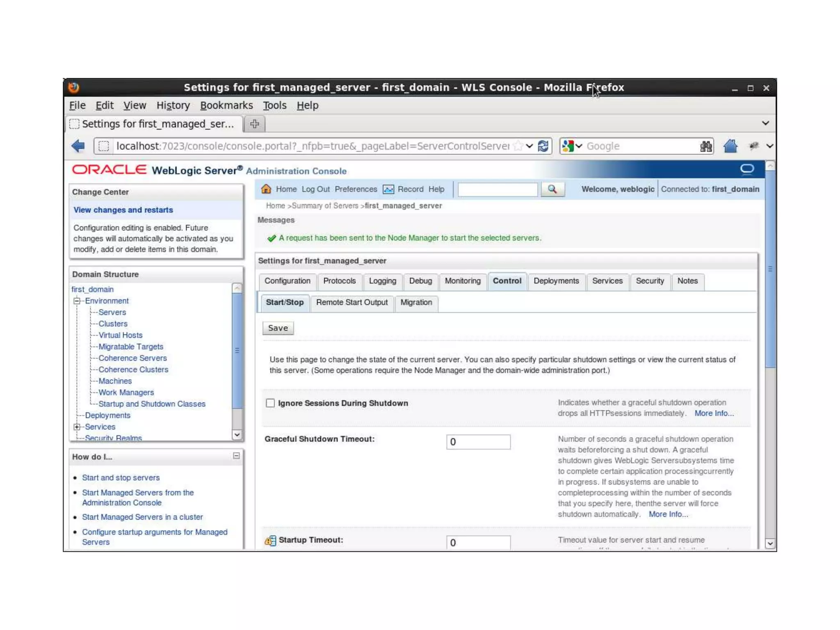Click Start and stop servers help link
The image size is (840, 630).
[121, 478]
